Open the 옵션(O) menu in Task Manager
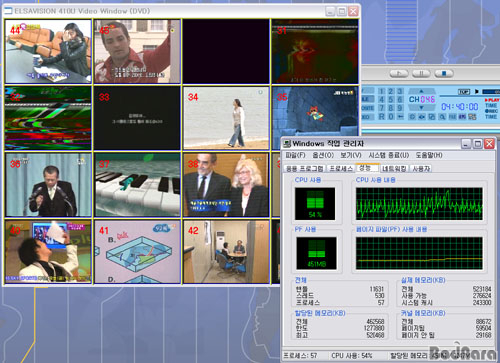This screenshot has width=500, height=363. click(x=323, y=155)
